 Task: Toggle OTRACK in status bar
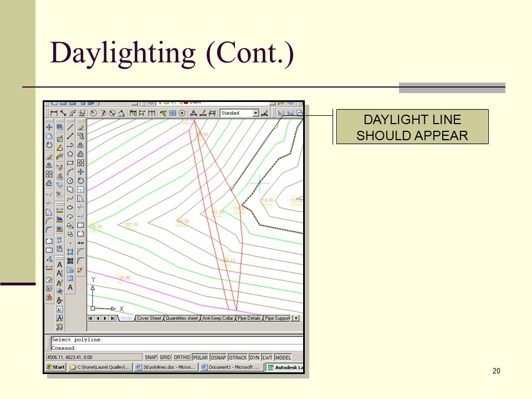click(238, 357)
